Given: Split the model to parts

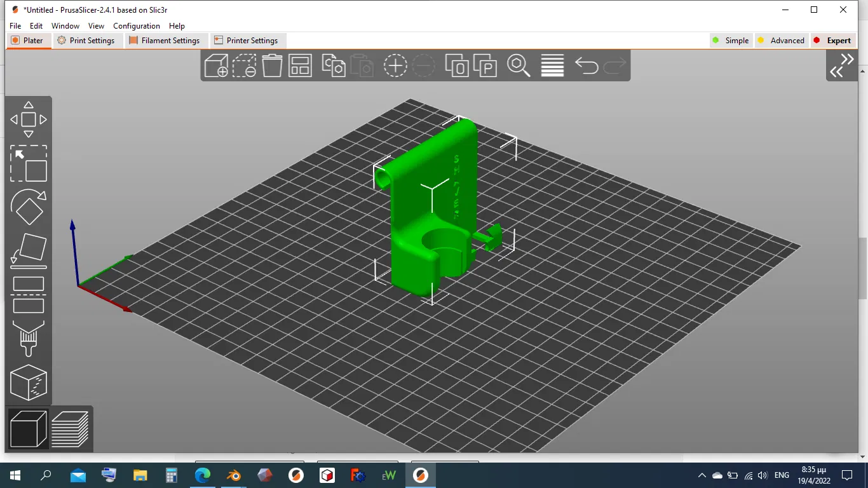Looking at the screenshot, I should [485, 65].
